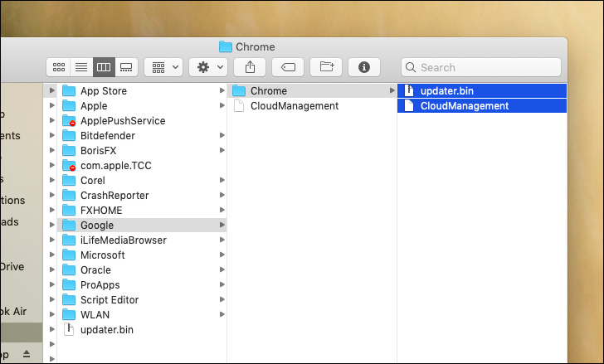Select the Bitdefender folder

pos(142,136)
